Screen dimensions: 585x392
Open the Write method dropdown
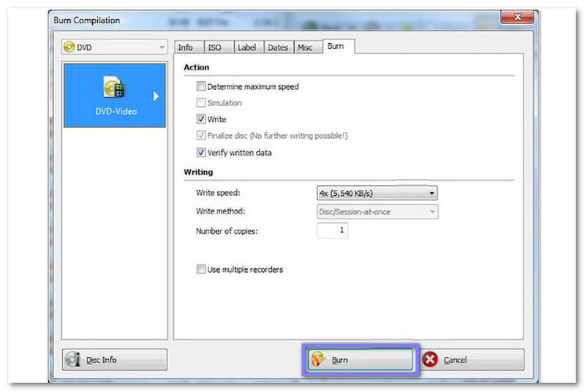(377, 212)
